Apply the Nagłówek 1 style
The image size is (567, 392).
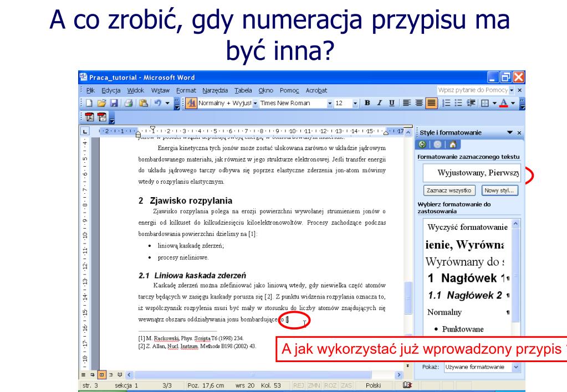[x=468, y=278]
